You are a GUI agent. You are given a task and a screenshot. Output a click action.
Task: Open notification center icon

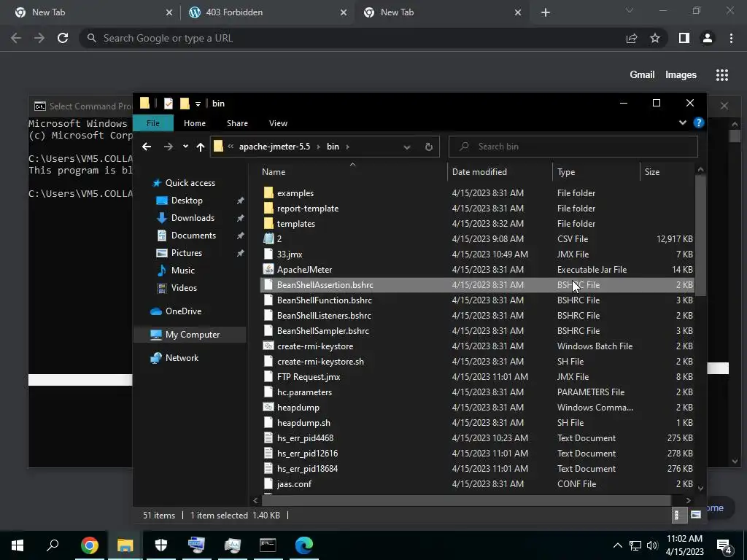coord(724,545)
